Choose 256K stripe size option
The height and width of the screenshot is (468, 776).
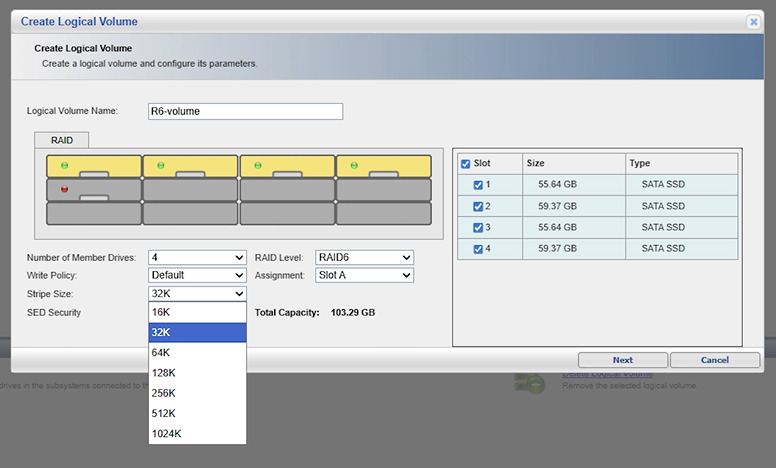197,393
